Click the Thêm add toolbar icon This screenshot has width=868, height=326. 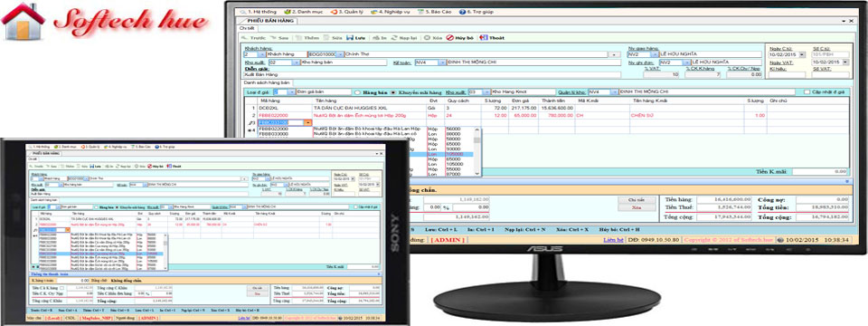coord(299,38)
